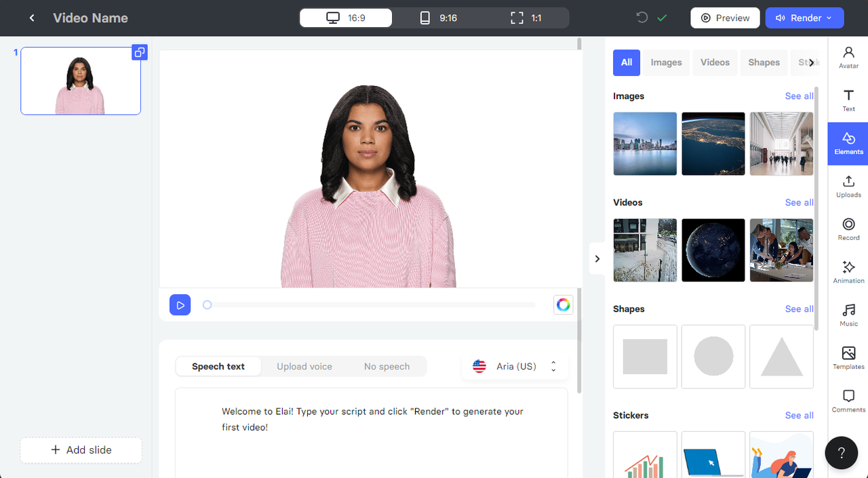
Task: Select the 9:16 aspect ratio
Action: click(437, 18)
